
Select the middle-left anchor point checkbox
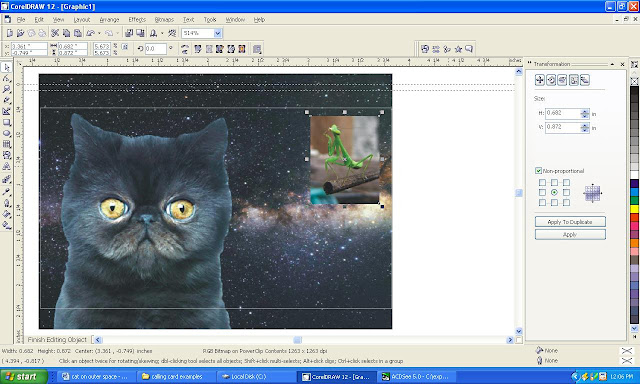(542, 192)
